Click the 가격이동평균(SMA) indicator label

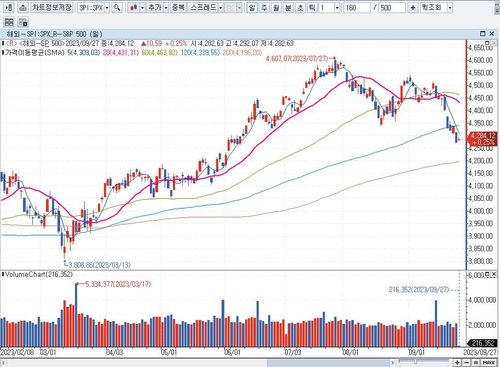tap(34, 53)
